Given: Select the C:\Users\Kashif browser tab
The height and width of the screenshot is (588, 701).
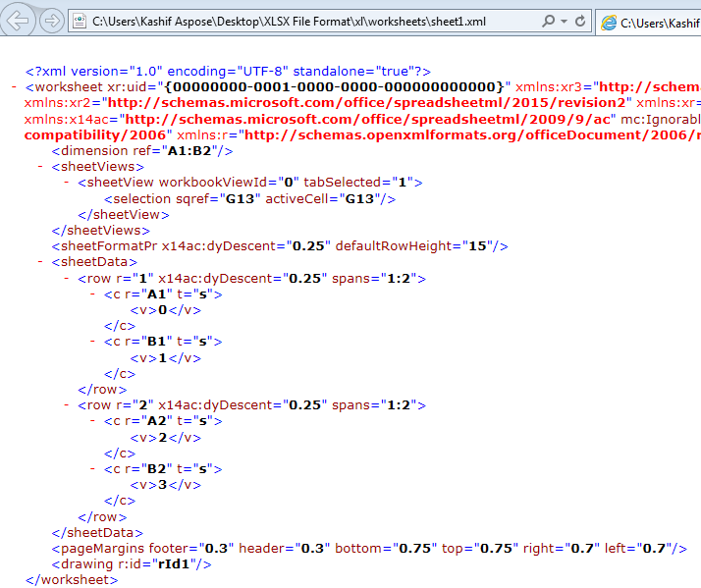Looking at the screenshot, I should (658, 22).
